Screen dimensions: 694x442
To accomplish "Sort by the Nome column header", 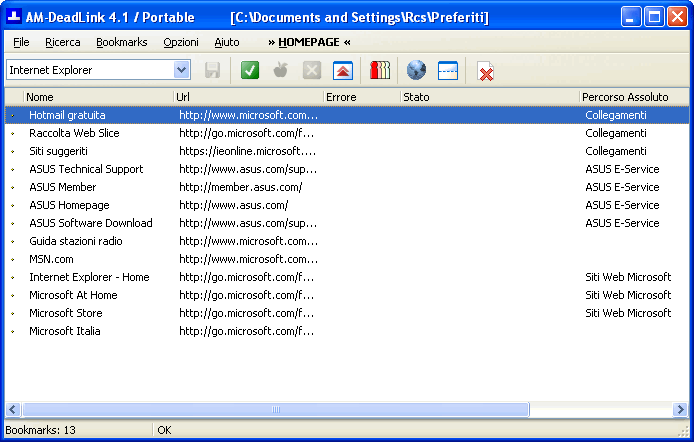I will (98, 97).
